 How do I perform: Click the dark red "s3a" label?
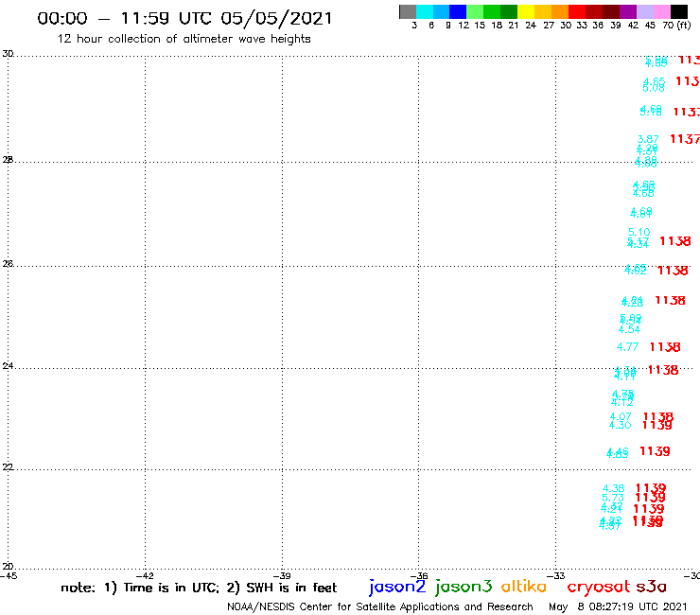pos(651,587)
